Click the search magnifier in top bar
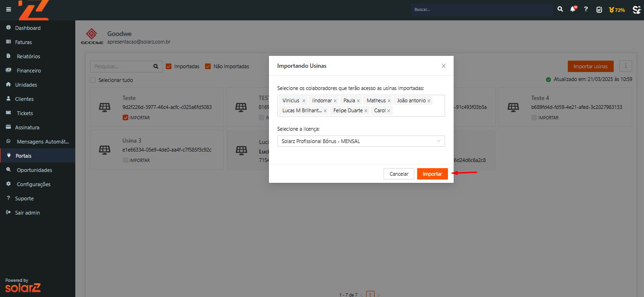 [560, 9]
